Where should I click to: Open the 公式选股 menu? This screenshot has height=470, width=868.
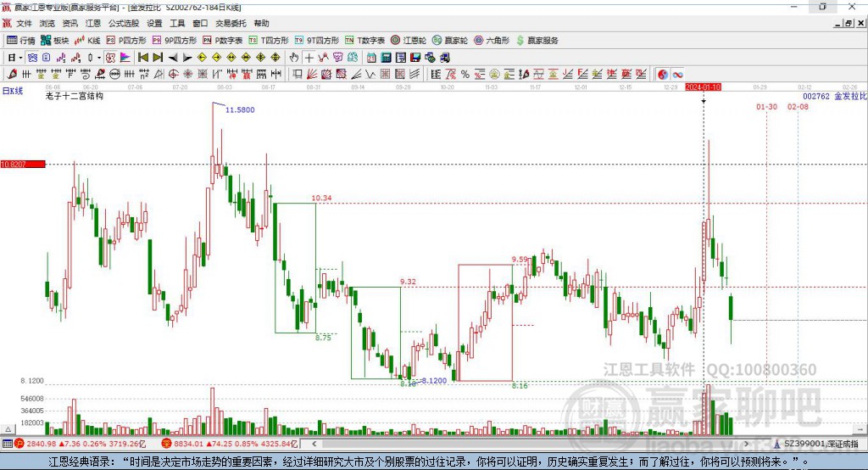[124, 23]
